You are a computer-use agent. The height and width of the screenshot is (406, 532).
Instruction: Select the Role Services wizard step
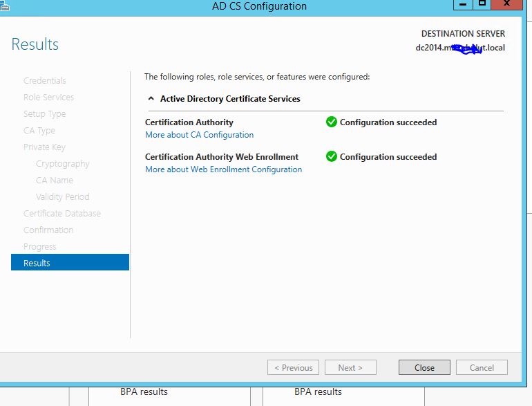pyautogui.click(x=48, y=97)
